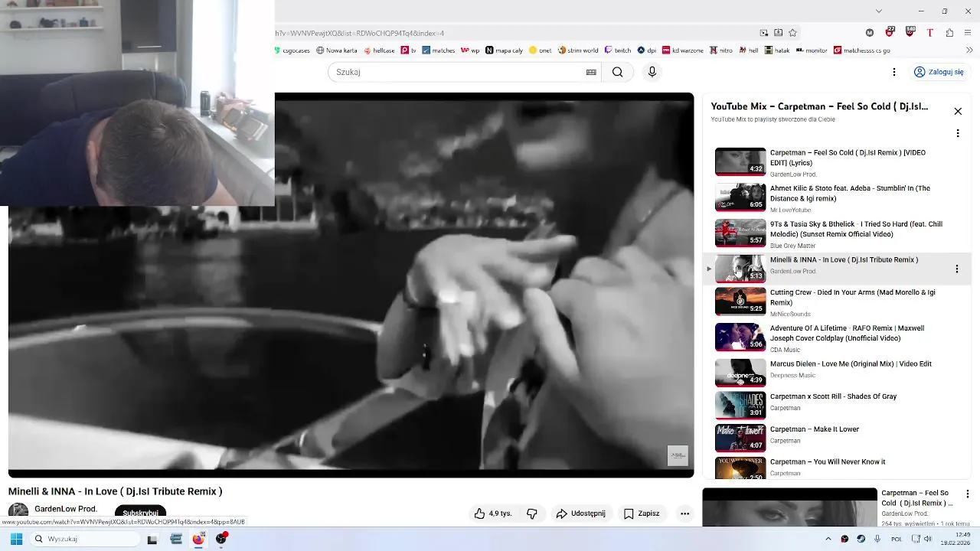Open the twitch bookmark

(618, 51)
